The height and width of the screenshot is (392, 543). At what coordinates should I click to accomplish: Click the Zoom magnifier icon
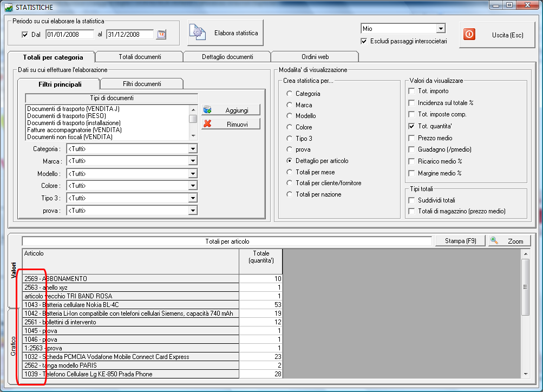point(495,241)
